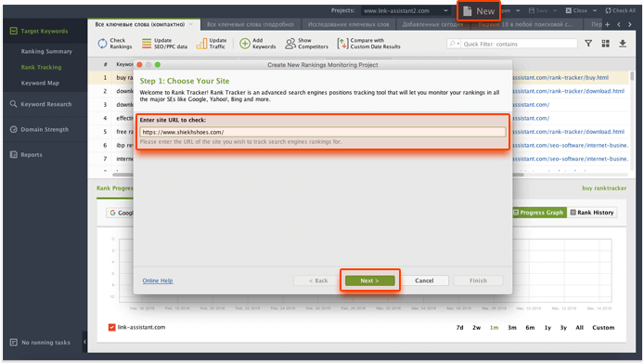Click the next tabs arrow
This screenshot has width=644, height=364.
(630, 25)
